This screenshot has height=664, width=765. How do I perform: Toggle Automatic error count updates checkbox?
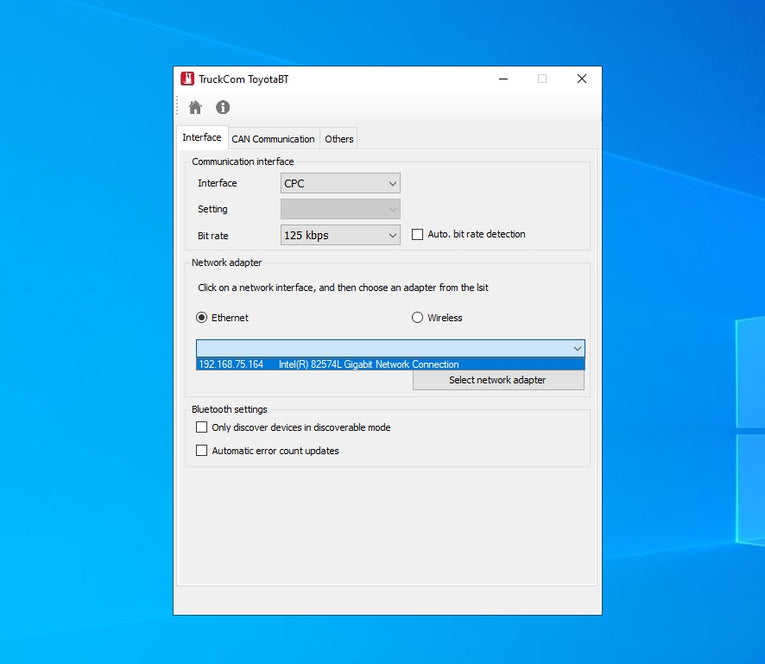click(x=202, y=451)
